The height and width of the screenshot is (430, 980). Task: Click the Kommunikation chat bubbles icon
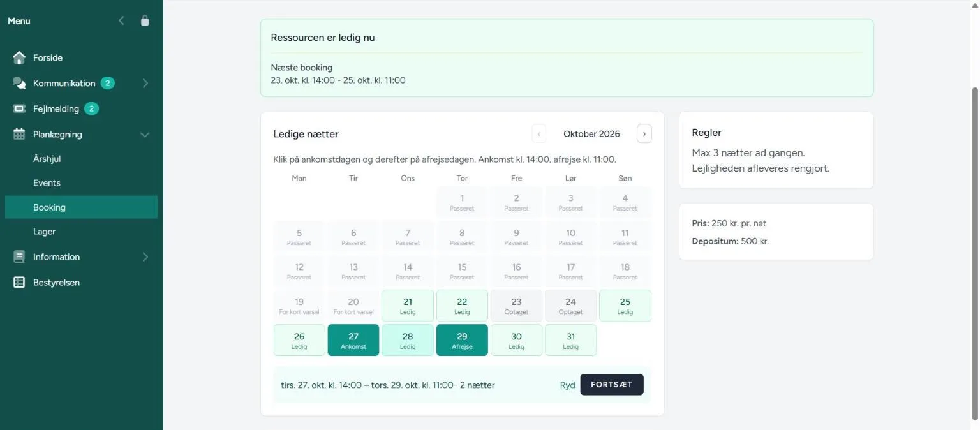(x=19, y=83)
